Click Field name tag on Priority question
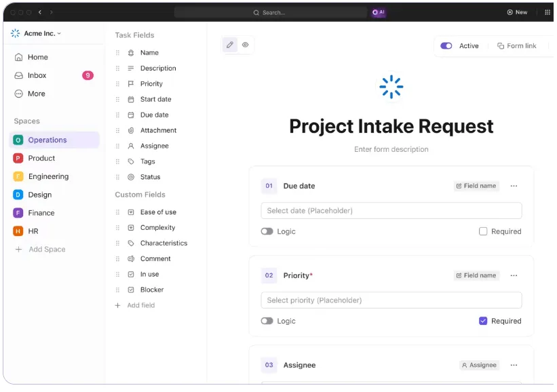 click(x=476, y=275)
